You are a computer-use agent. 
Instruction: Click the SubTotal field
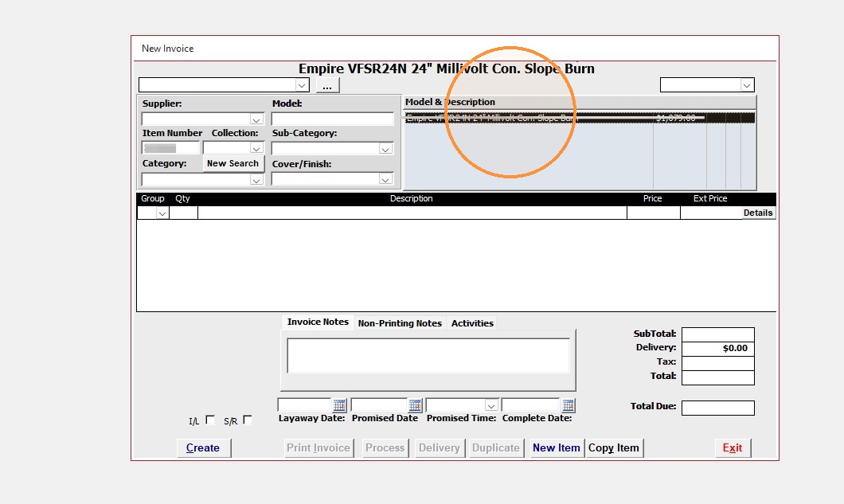pos(718,334)
